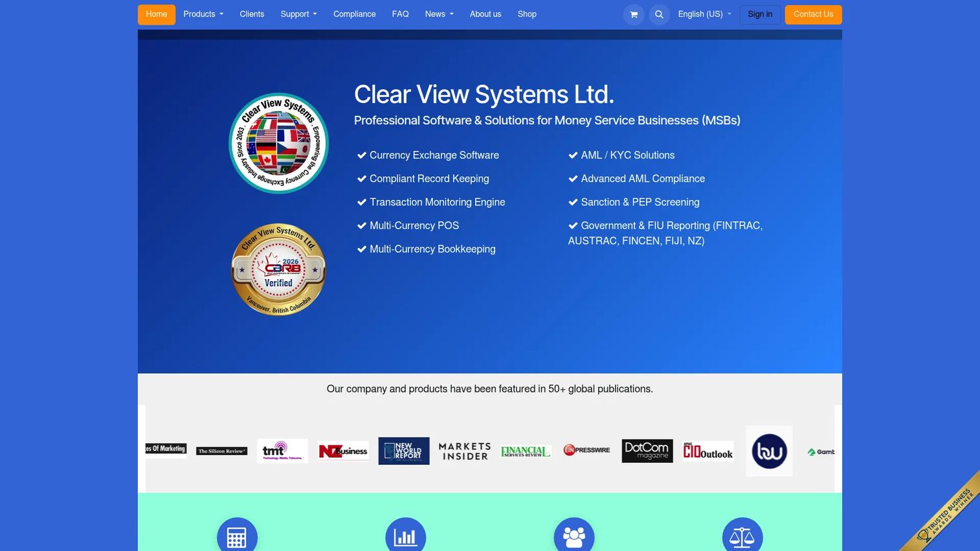The image size is (980, 551).
Task: Click the CIO Outlook logo
Action: click(x=708, y=451)
